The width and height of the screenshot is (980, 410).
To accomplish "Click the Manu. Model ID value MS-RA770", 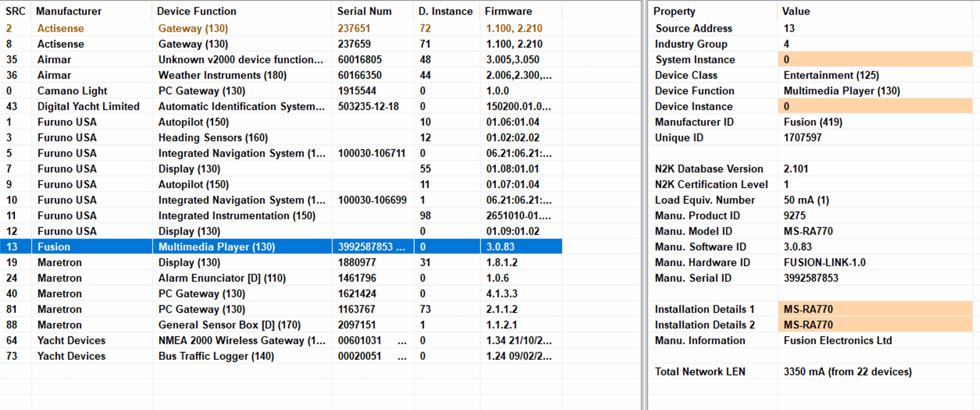I will pos(808,231).
